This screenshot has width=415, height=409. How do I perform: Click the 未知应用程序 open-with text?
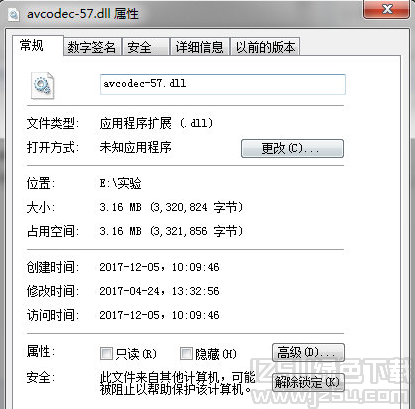pos(135,147)
